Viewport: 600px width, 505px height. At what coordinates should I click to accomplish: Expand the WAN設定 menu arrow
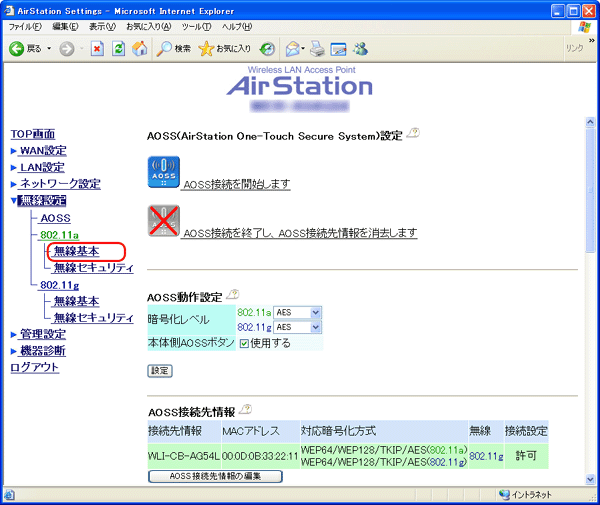pyautogui.click(x=13, y=151)
